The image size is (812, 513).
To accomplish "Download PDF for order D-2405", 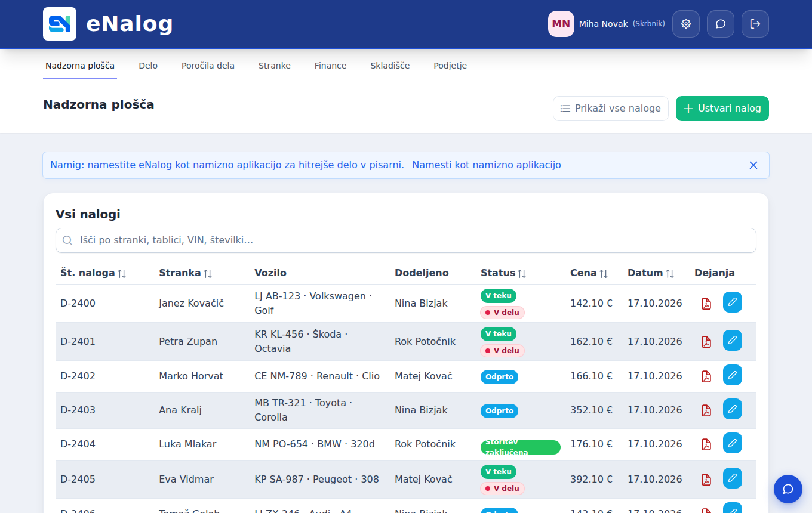I will click(x=706, y=480).
